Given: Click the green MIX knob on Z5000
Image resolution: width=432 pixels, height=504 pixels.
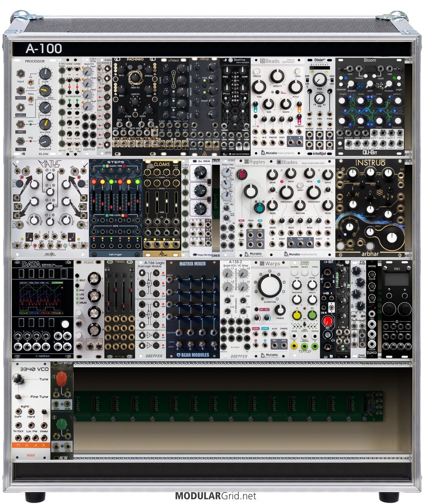Looking at the screenshot, I should [x=312, y=316].
